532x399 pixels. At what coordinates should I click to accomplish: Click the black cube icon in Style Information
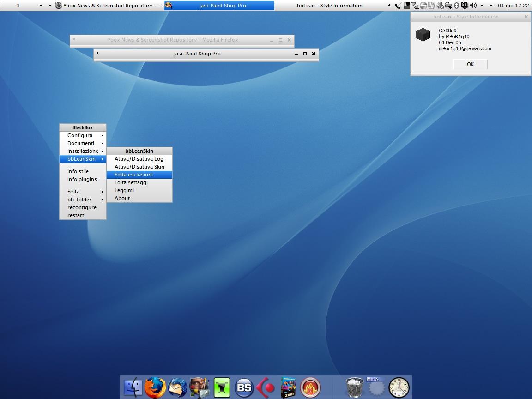pos(423,35)
